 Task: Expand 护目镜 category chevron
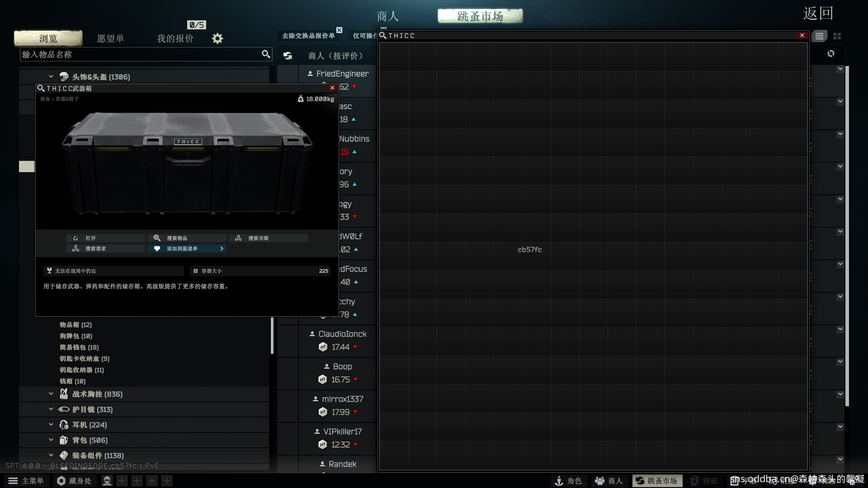pyautogui.click(x=51, y=409)
